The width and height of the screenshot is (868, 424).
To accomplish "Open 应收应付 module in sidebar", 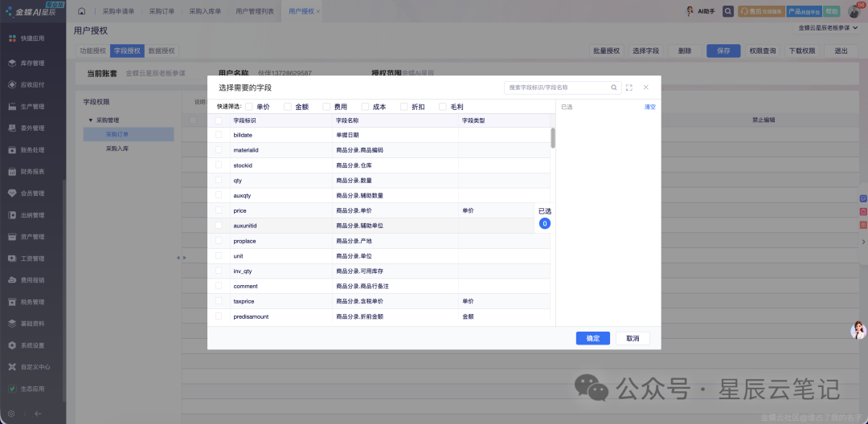I will [27, 84].
